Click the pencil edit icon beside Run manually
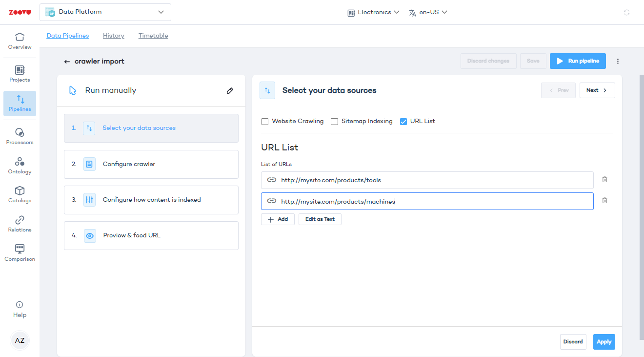 point(230,91)
